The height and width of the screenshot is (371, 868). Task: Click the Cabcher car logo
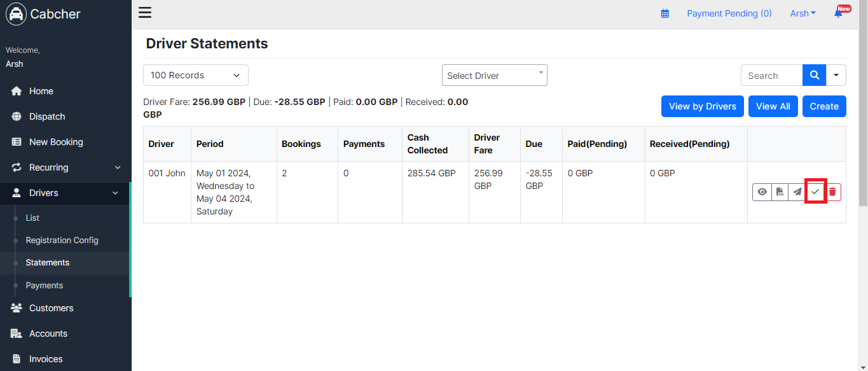(x=16, y=13)
